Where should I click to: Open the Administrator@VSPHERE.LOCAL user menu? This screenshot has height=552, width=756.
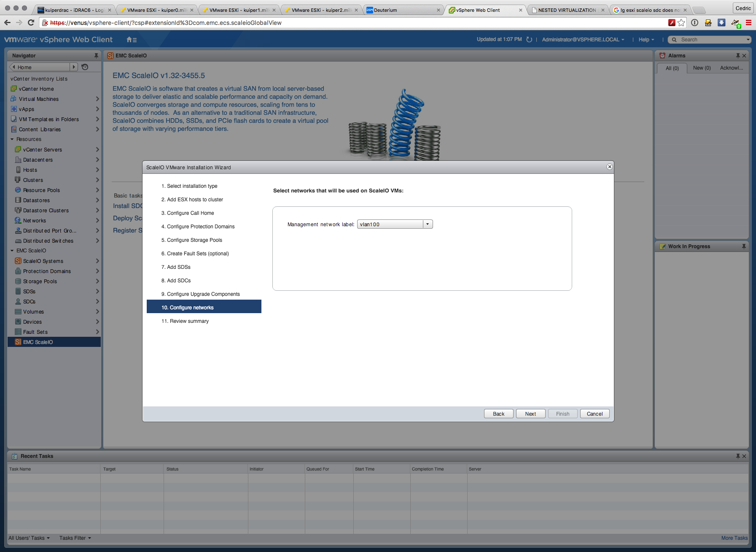[583, 40]
